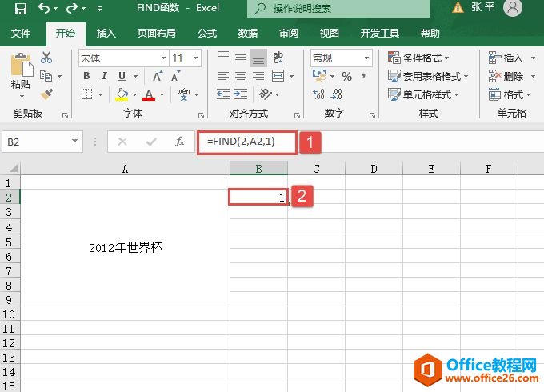Viewport: 544px width, 392px height.
Task: Increase decimal places
Action: point(318,94)
